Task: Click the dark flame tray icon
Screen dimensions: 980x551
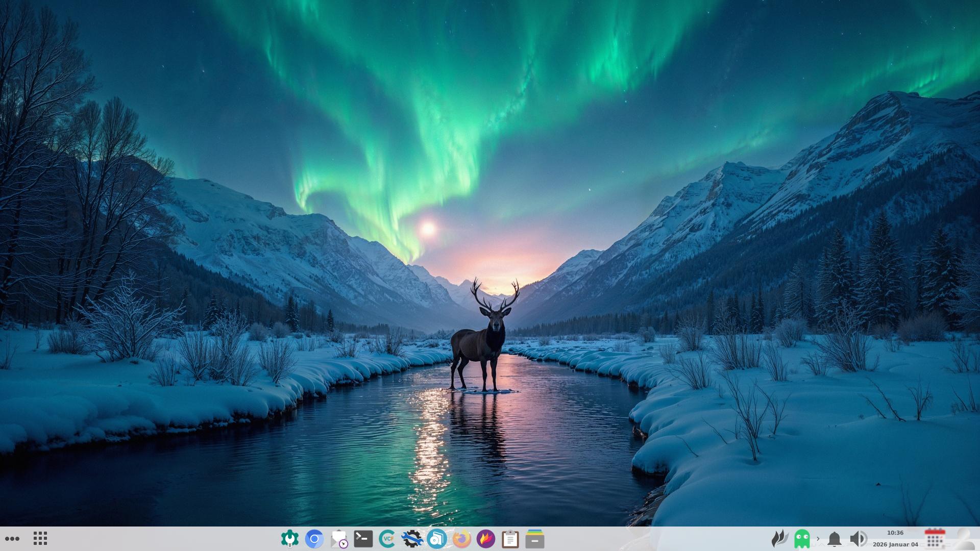Action: click(x=779, y=539)
